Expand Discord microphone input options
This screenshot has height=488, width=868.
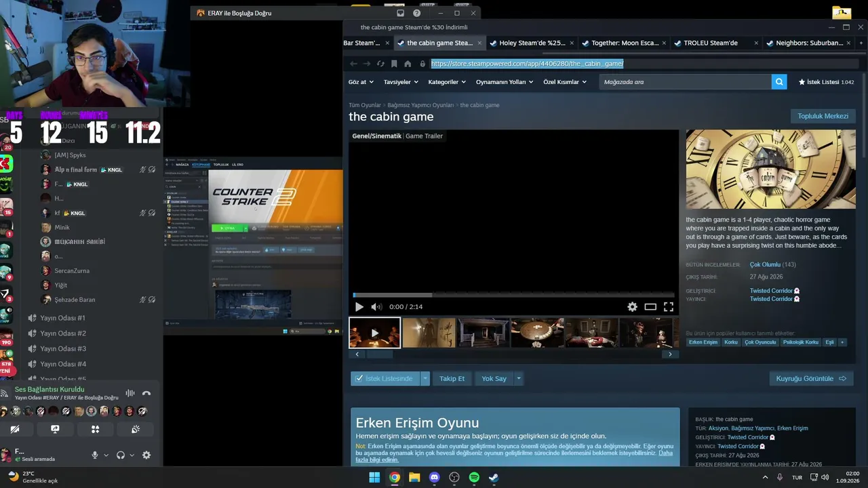(106, 455)
